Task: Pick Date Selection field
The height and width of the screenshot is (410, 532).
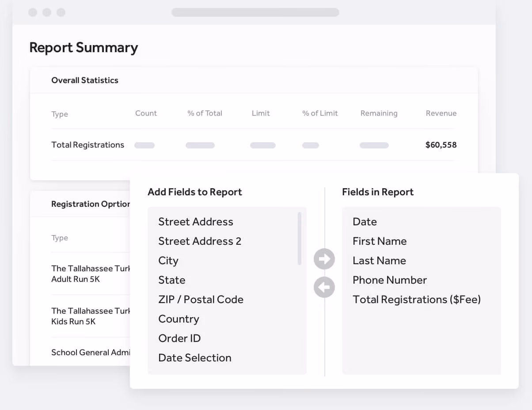Action: point(195,358)
